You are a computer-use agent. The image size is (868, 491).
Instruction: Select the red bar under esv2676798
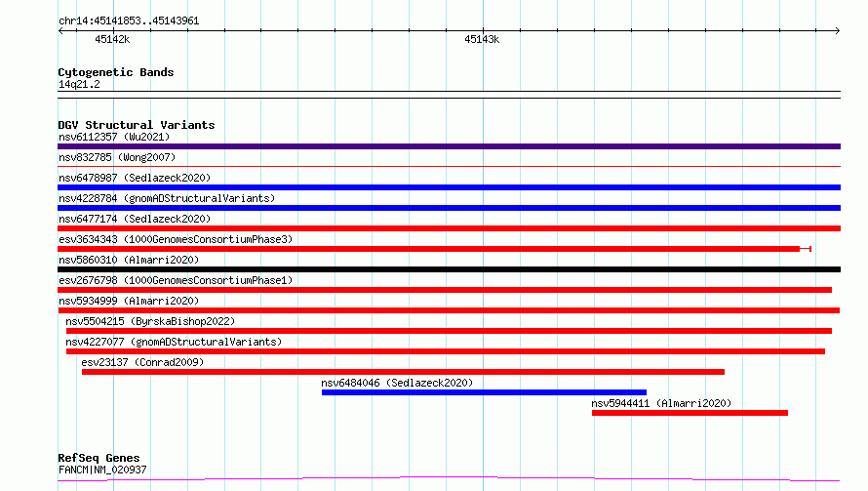445,290
